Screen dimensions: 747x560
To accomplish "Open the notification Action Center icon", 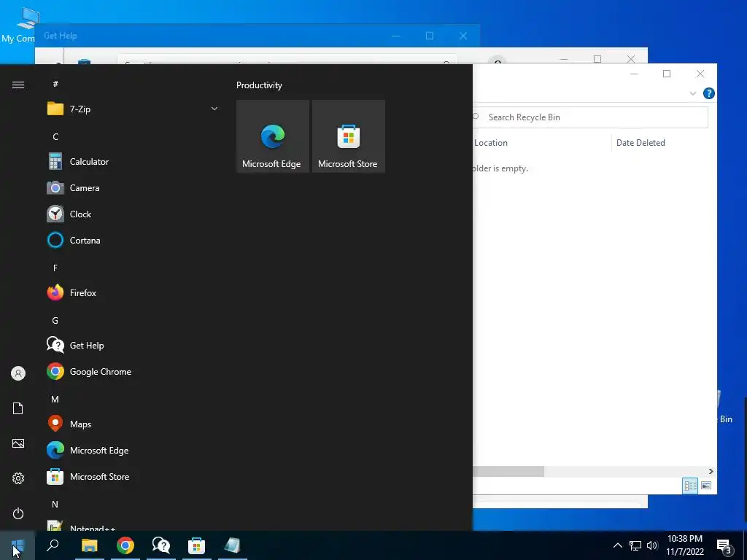I will (724, 546).
